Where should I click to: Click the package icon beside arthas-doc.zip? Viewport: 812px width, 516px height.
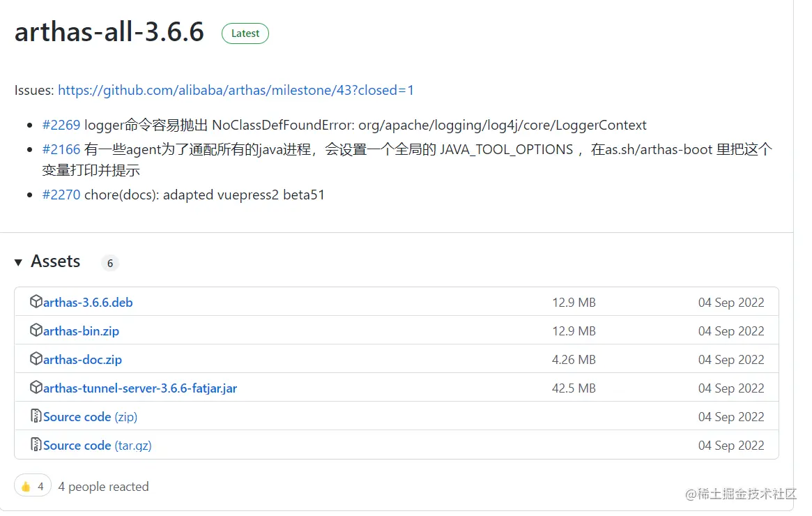(x=36, y=358)
